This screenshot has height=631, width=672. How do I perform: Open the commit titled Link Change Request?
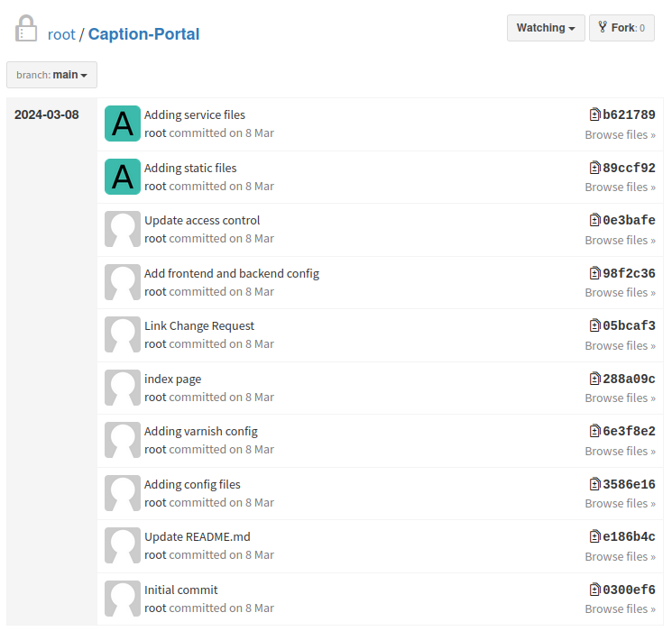[199, 325]
